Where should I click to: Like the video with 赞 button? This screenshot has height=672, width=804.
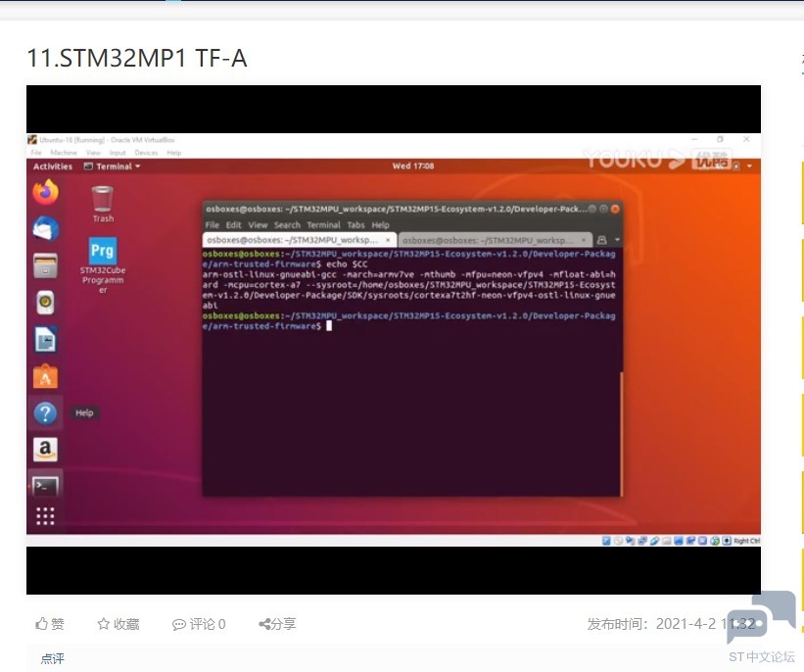pos(50,624)
